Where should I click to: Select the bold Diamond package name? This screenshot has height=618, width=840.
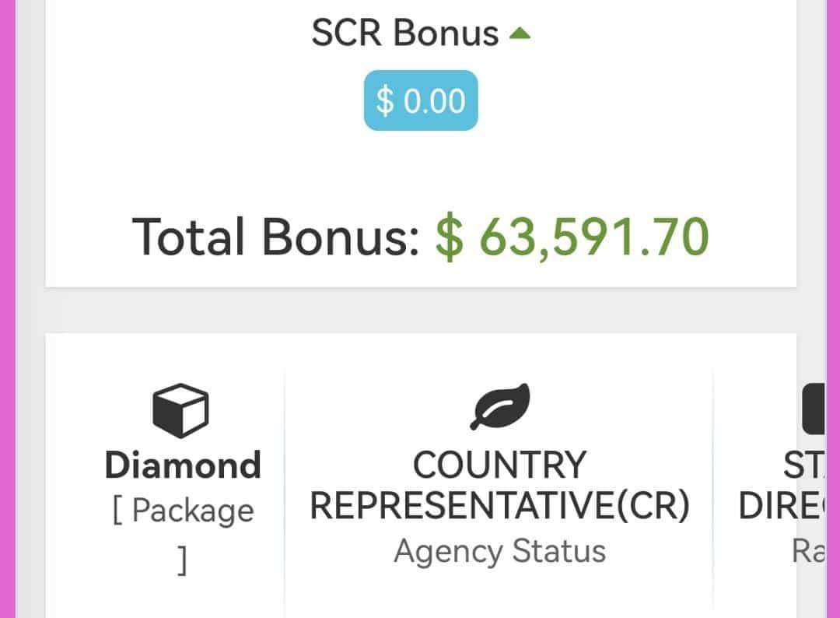183,465
